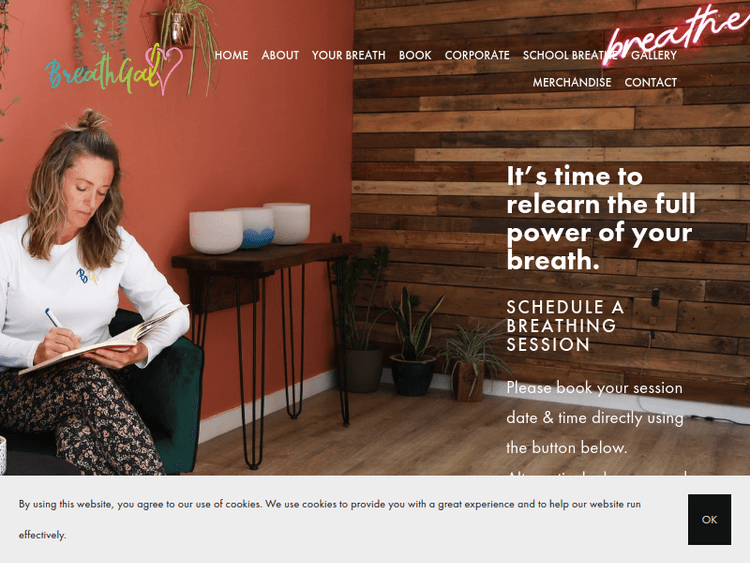Dismiss the cookie notice with OK
The width and height of the screenshot is (750, 563).
point(709,519)
